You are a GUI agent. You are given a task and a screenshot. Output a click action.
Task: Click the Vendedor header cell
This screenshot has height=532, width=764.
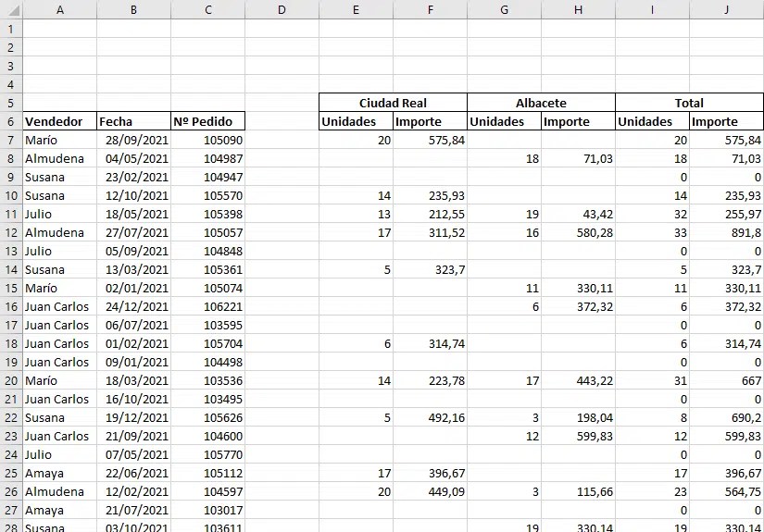point(60,122)
